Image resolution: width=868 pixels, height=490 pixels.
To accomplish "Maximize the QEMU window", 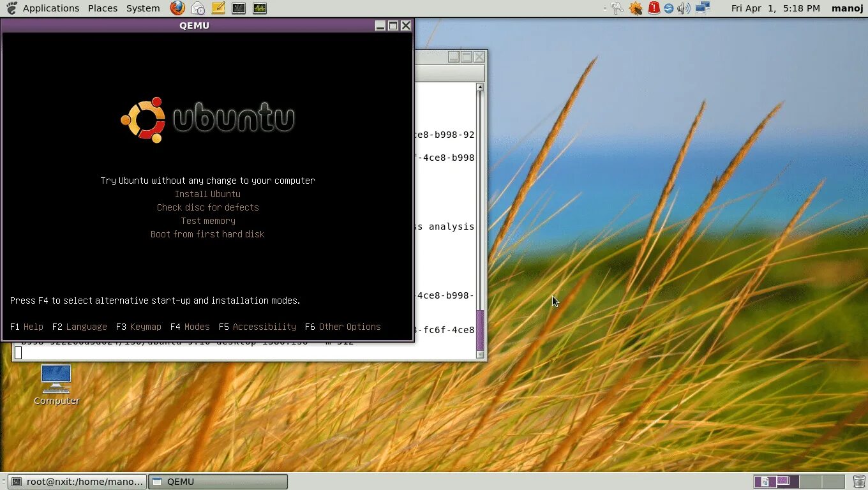I will click(393, 26).
